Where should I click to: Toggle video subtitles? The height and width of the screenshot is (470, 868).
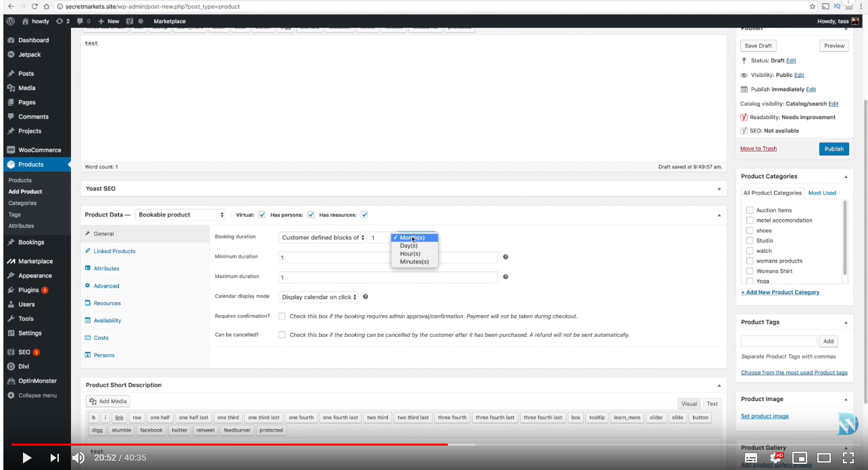pyautogui.click(x=751, y=458)
